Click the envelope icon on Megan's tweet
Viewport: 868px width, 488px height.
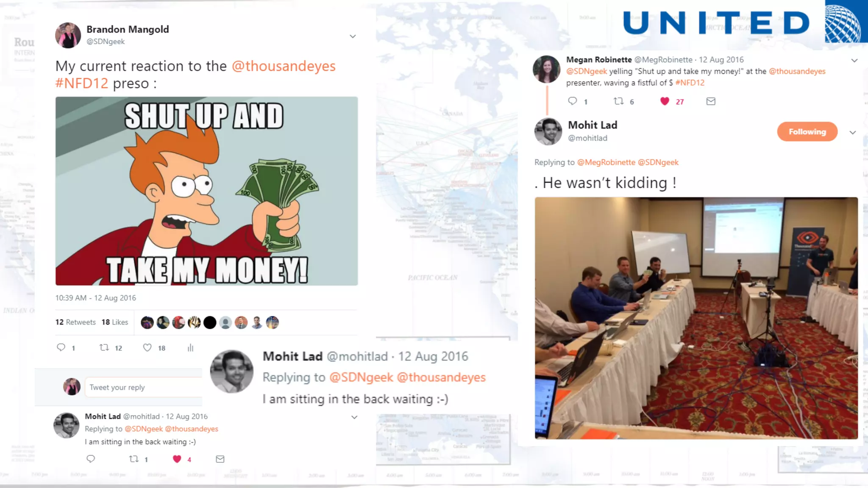[x=711, y=101]
